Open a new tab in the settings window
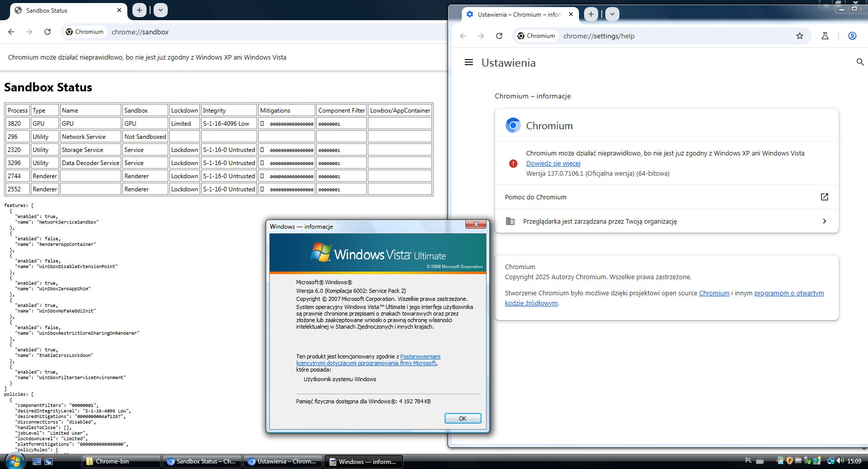This screenshot has width=868, height=469. coord(591,14)
